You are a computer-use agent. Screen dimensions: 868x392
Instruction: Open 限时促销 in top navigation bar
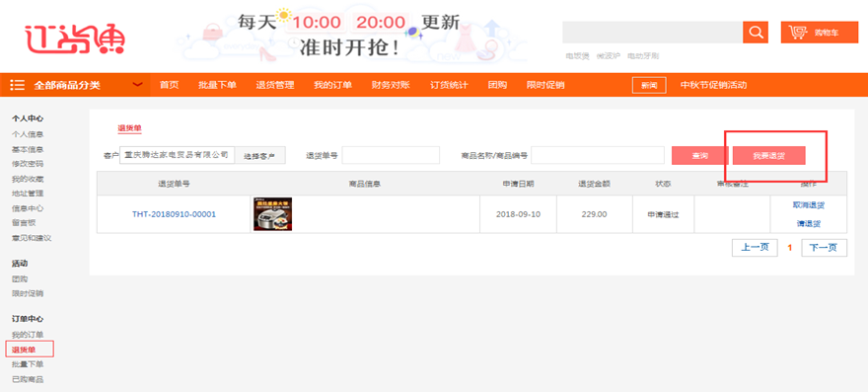click(545, 85)
